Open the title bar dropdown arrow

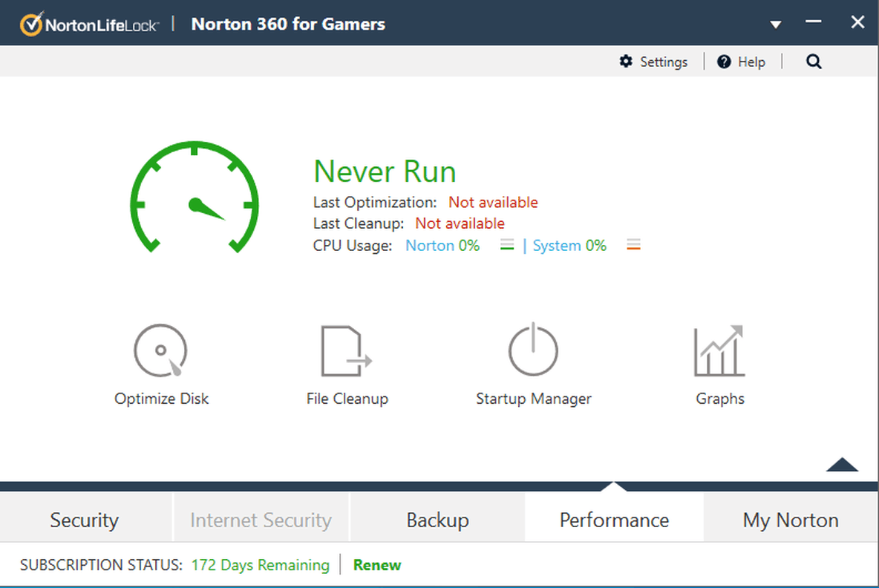(775, 24)
